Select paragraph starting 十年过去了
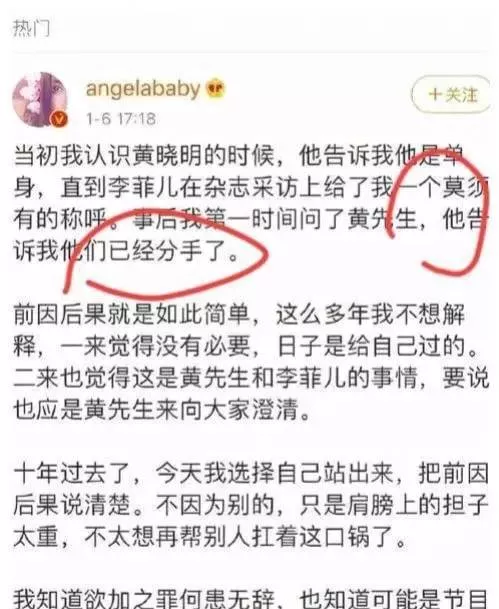This screenshot has height=609, width=499. 250,505
